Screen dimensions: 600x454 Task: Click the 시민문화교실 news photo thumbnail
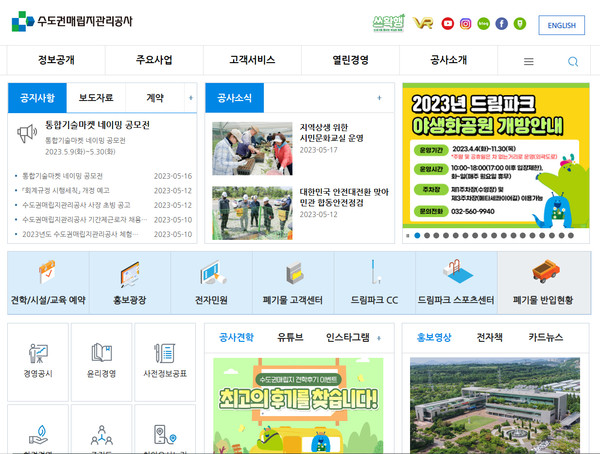[252, 149]
